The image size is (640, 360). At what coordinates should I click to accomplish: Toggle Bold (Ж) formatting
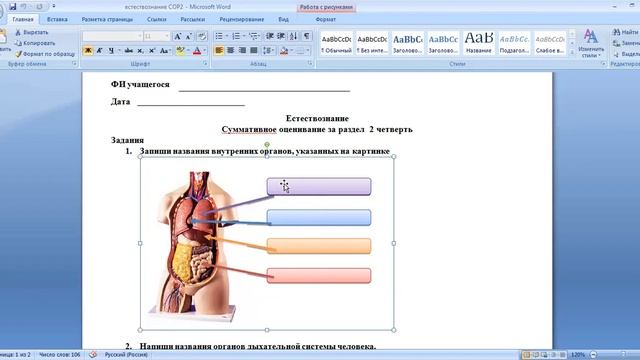88,51
